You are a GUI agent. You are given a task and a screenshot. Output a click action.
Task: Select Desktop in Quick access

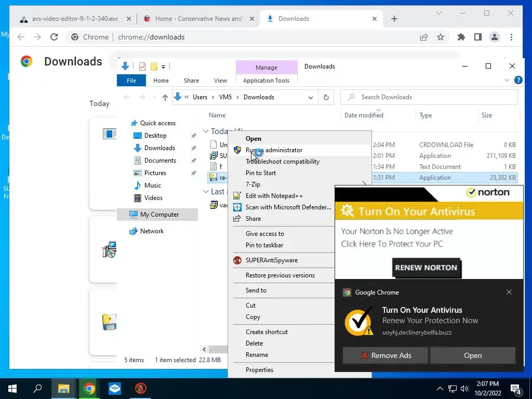coord(155,136)
